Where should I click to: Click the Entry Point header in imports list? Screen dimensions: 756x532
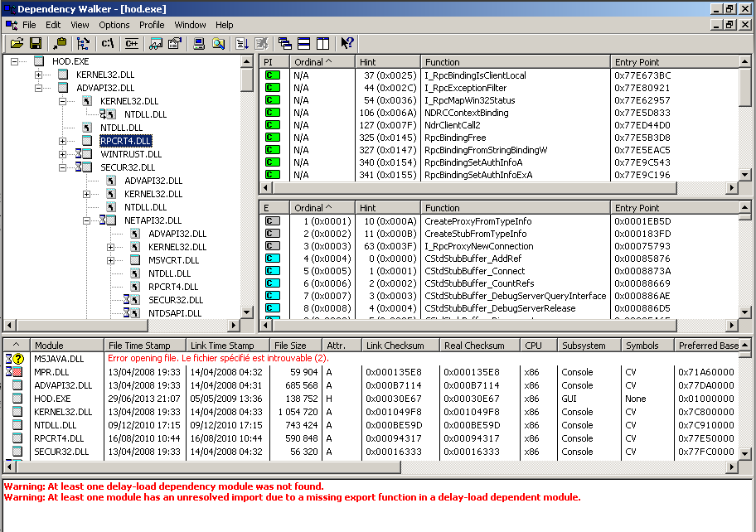637,62
